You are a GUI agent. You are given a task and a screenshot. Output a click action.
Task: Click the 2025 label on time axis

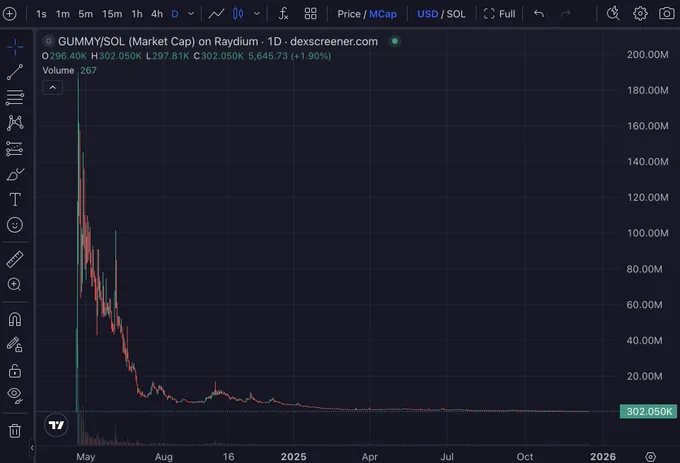click(294, 456)
